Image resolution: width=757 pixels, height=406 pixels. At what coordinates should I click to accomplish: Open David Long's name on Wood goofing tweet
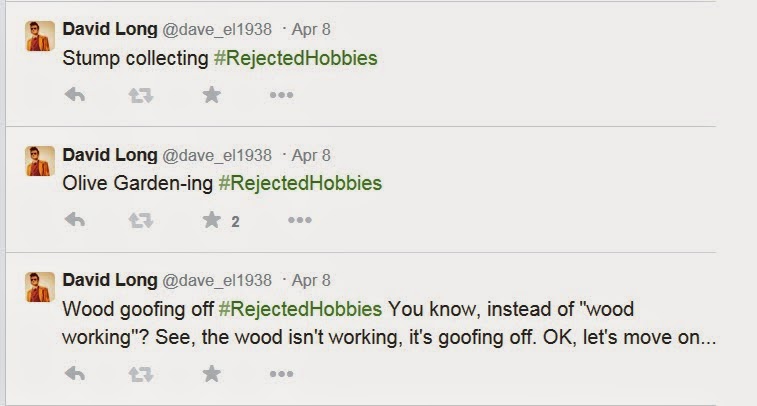coord(110,280)
